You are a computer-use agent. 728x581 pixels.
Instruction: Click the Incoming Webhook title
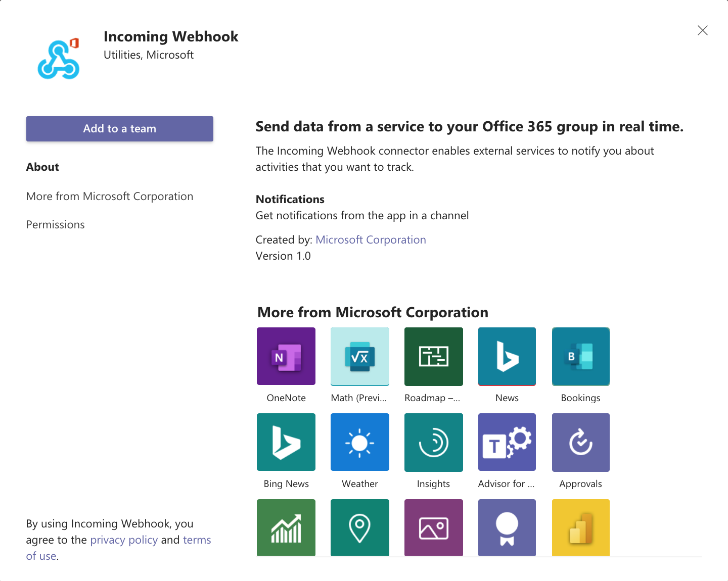pos(171,37)
